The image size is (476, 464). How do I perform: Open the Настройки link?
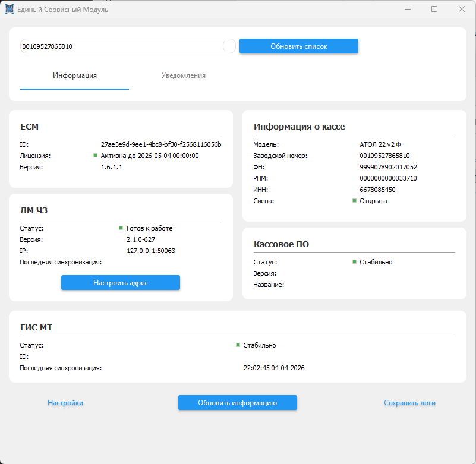[x=65, y=403]
